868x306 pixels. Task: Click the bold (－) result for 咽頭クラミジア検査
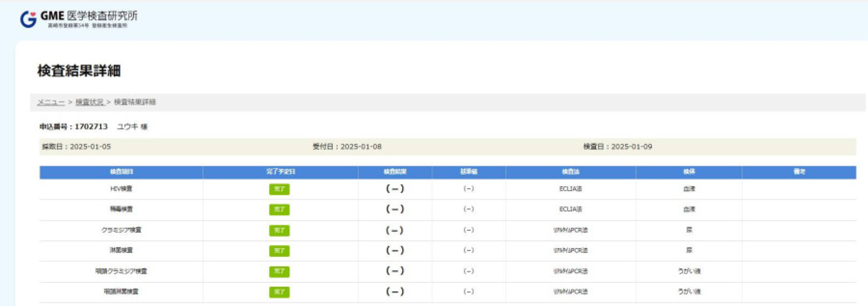395,271
